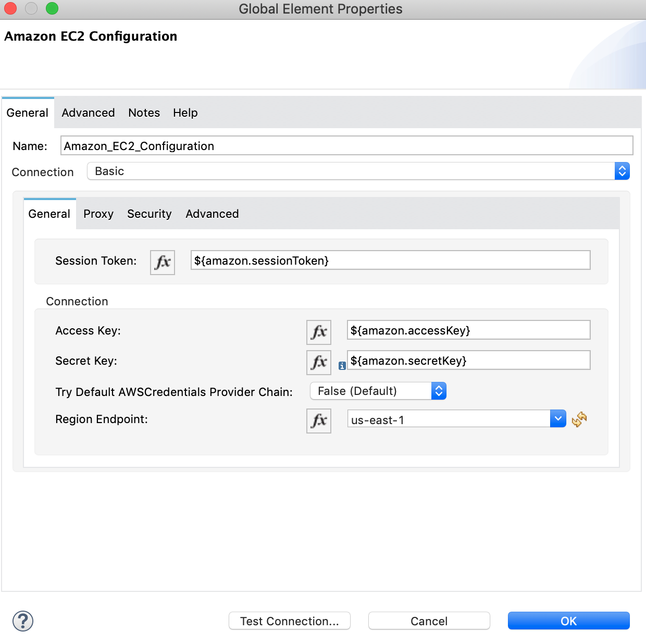This screenshot has width=646, height=644.
Task: Cancel the configuration dialog
Action: click(x=428, y=621)
